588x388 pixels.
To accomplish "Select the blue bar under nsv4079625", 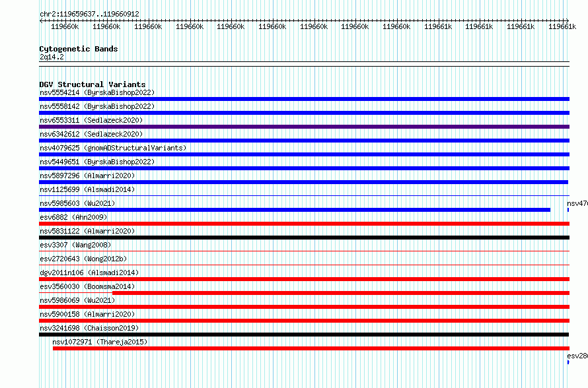I will [304, 154].
